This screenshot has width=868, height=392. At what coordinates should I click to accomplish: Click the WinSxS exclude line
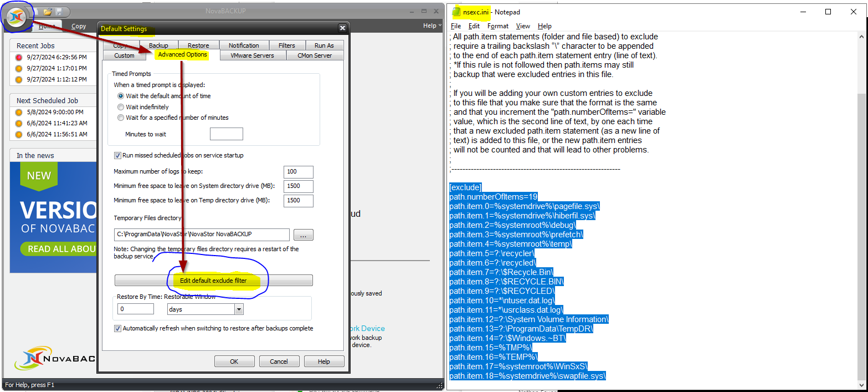click(518, 366)
